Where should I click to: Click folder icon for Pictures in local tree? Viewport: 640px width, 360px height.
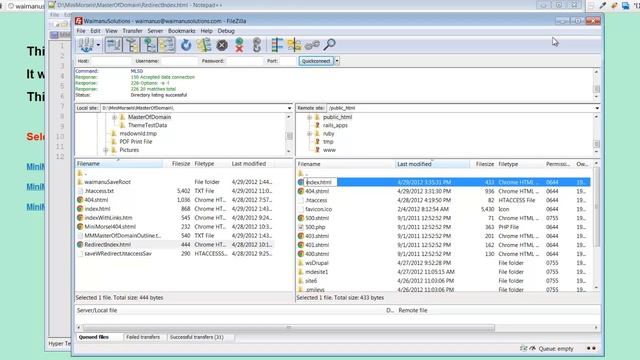113,150
